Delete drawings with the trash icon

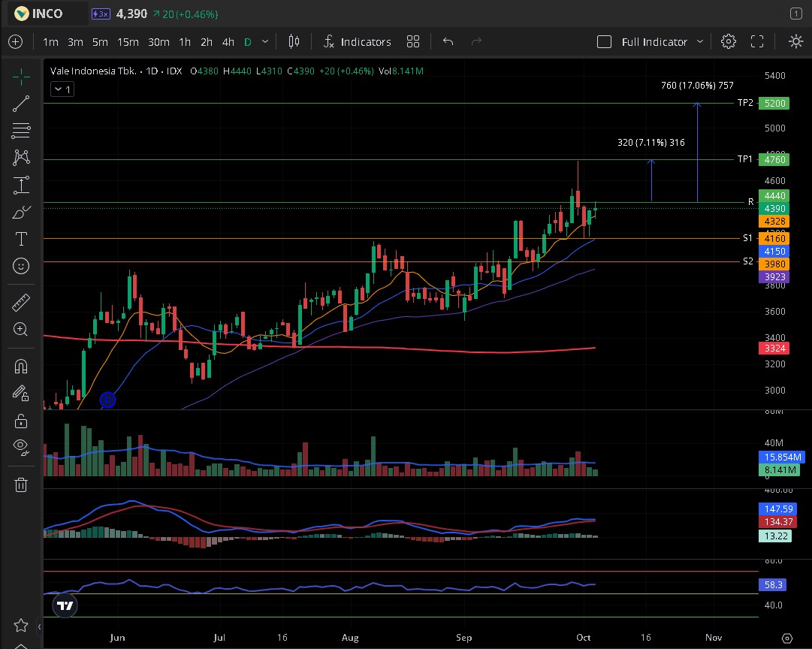point(21,484)
